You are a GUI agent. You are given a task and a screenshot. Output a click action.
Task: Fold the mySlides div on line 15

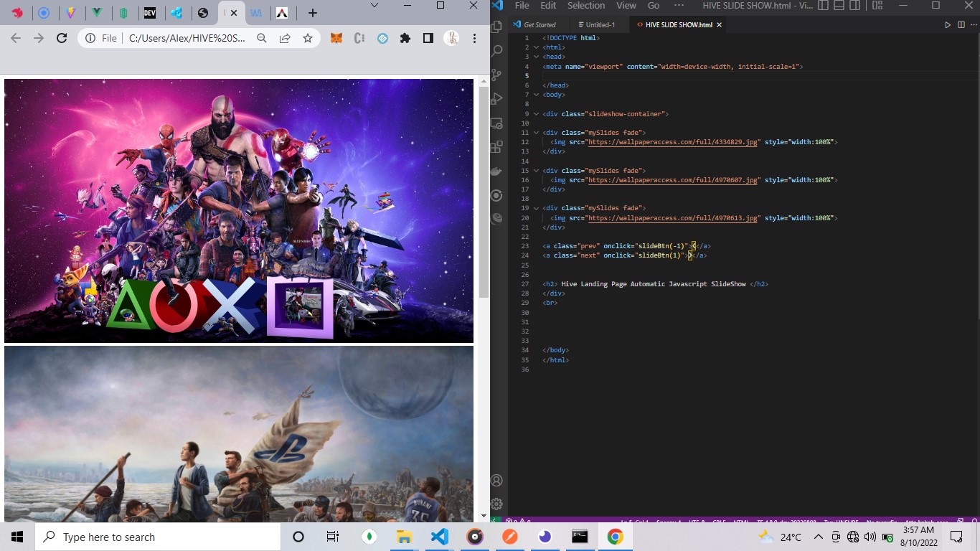(x=535, y=171)
